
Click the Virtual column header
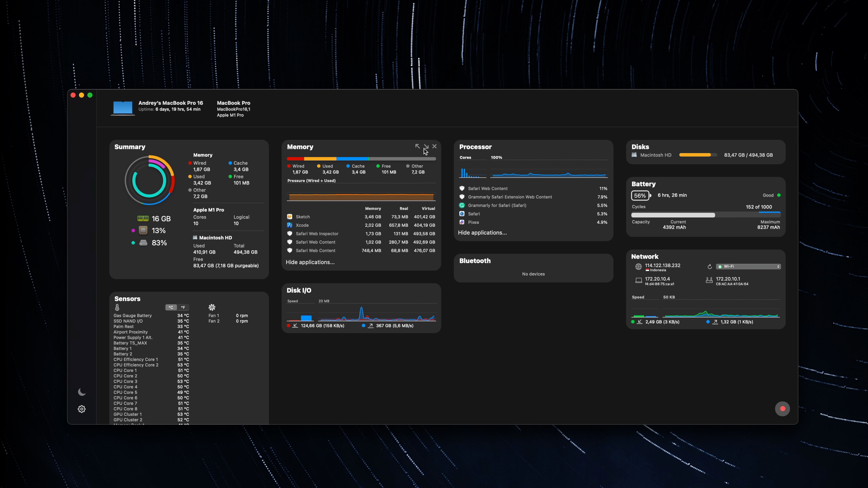pyautogui.click(x=428, y=209)
